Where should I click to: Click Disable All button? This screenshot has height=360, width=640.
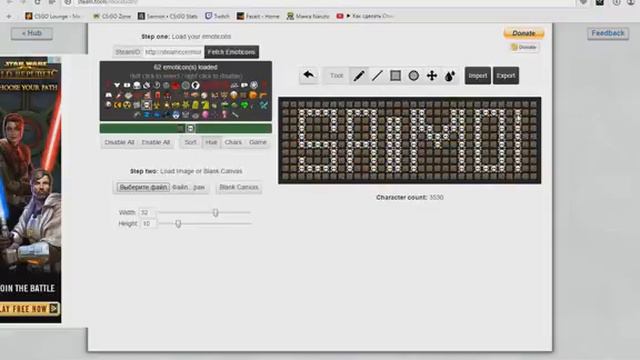click(119, 142)
